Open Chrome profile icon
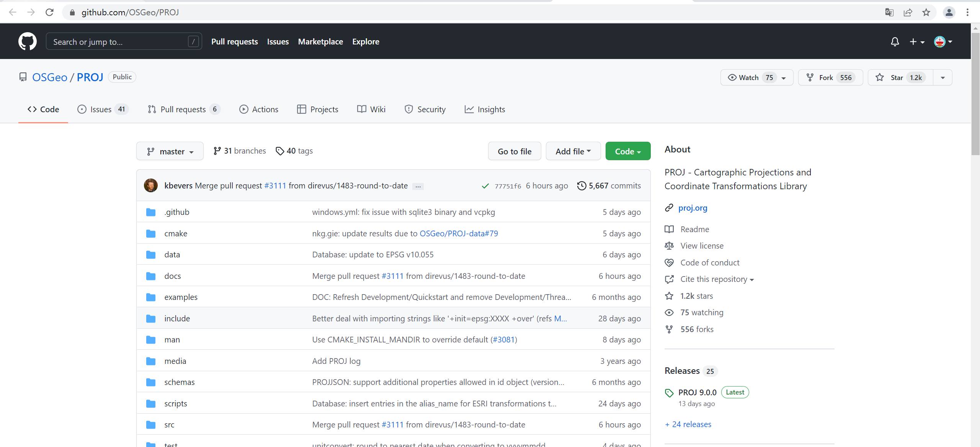This screenshot has width=980, height=447. click(949, 12)
